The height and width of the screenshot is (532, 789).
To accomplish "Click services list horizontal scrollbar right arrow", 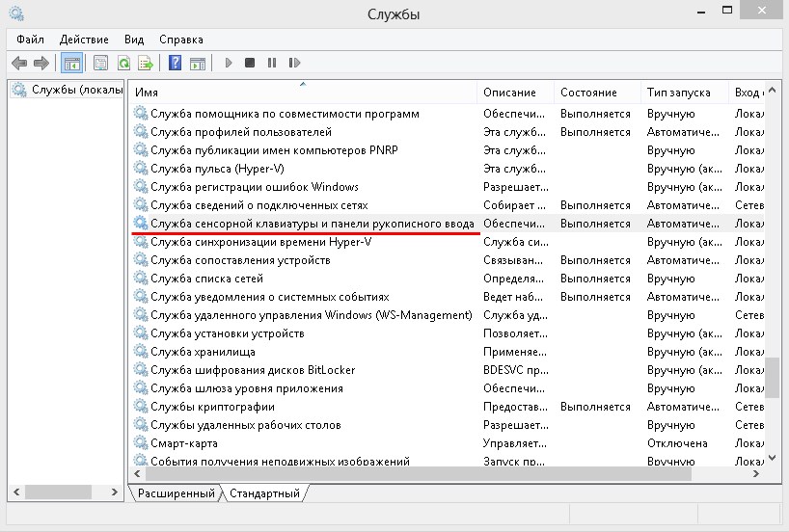I will 756,473.
